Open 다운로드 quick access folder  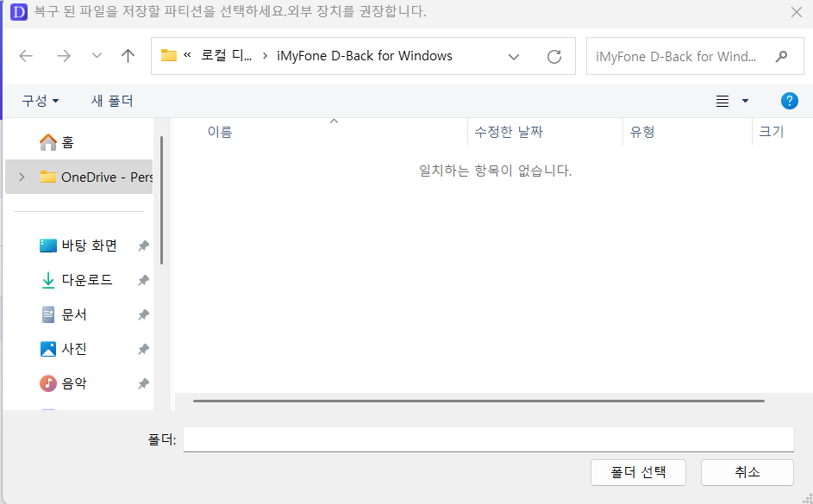[x=78, y=280]
